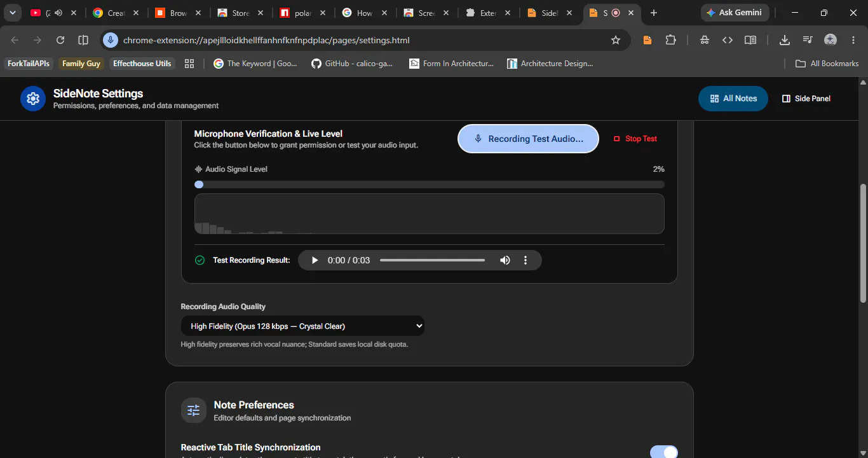Open the Extensions puzzle menu
The image size is (868, 458).
(671, 40)
